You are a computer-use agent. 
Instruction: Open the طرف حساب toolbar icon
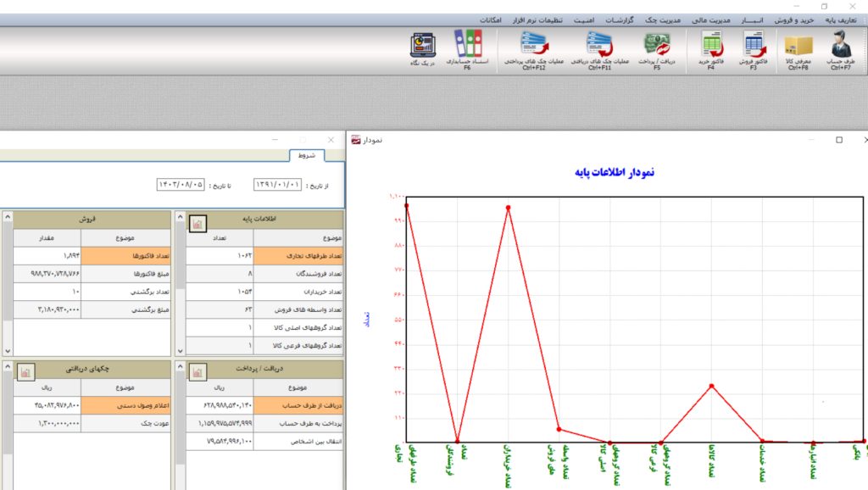click(x=840, y=50)
